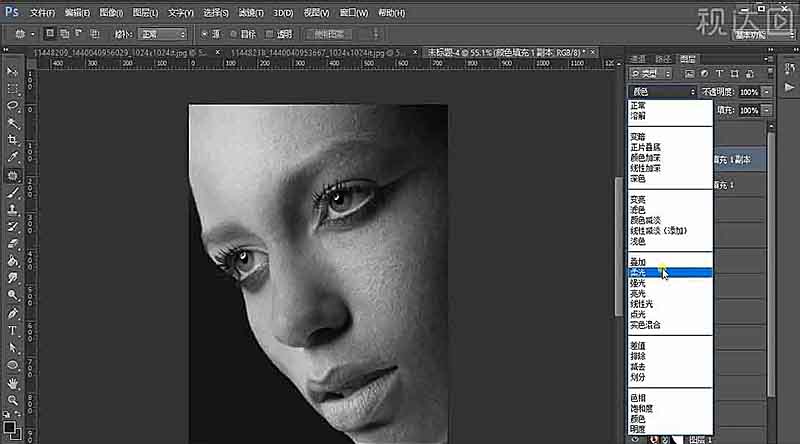Viewport: 800px width, 444px height.
Task: Toggle the layer filter on/off switch
Action: point(770,74)
